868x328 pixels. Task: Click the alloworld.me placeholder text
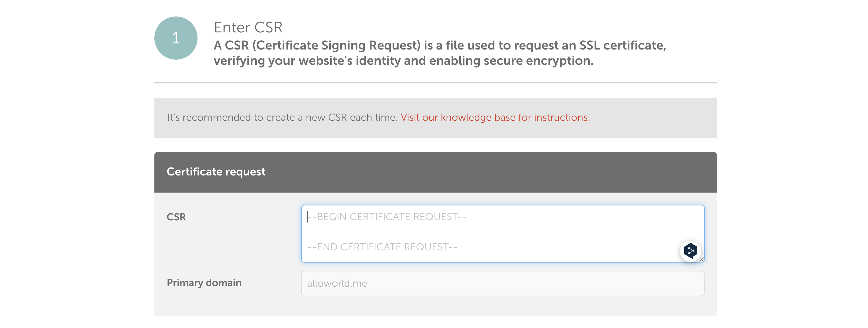[x=337, y=283]
